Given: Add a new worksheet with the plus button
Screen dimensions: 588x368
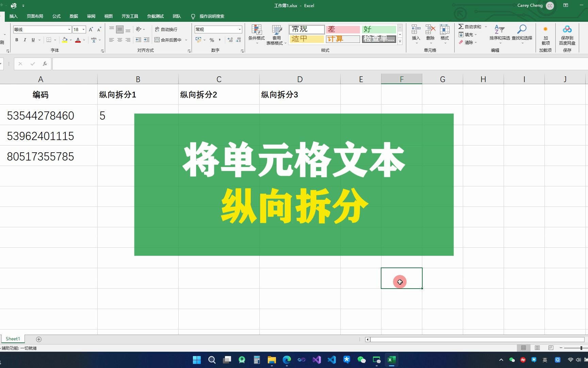Looking at the screenshot, I should coord(38,339).
